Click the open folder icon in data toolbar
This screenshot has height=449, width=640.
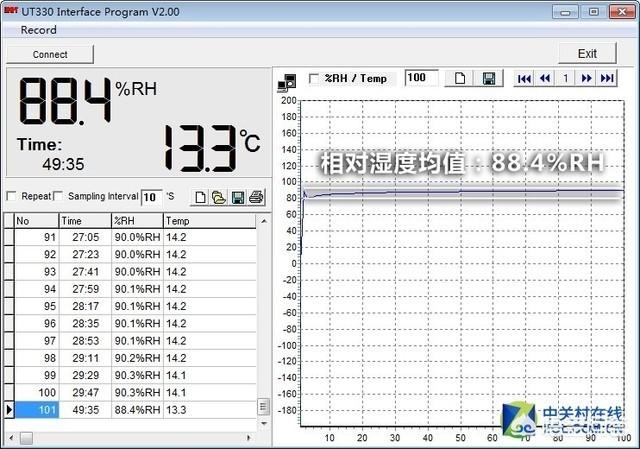219,198
